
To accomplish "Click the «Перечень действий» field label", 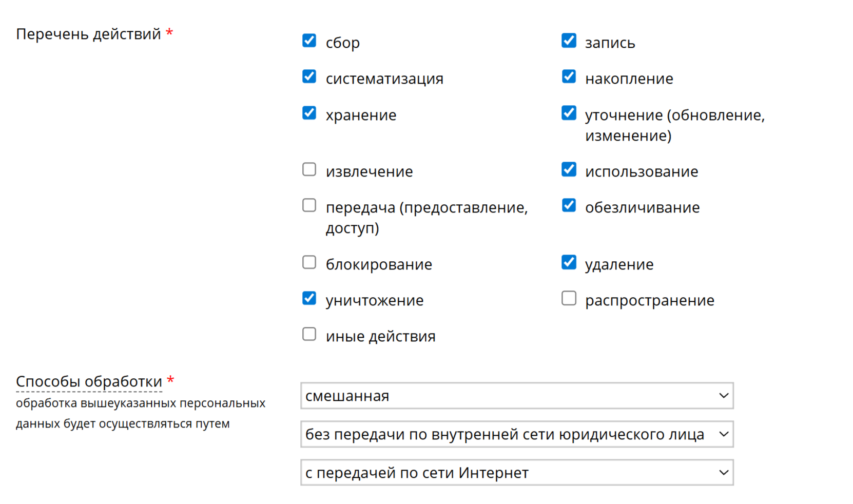I will click(88, 34).
